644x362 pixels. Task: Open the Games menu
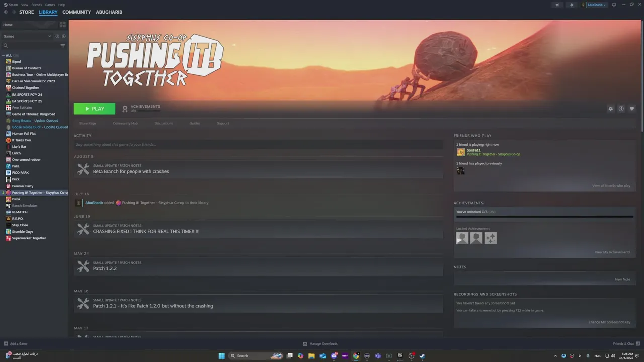tap(50, 5)
